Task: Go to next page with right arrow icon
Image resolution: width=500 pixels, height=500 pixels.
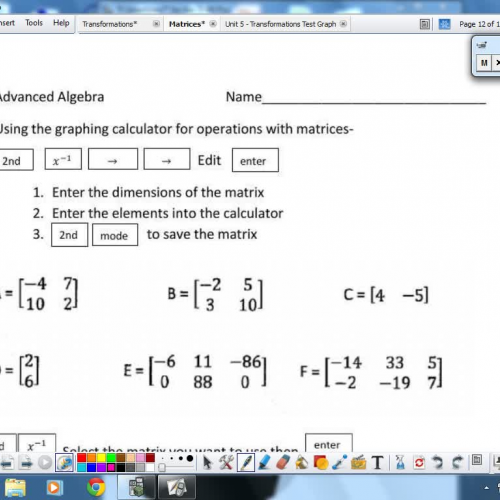Action: click(26, 463)
